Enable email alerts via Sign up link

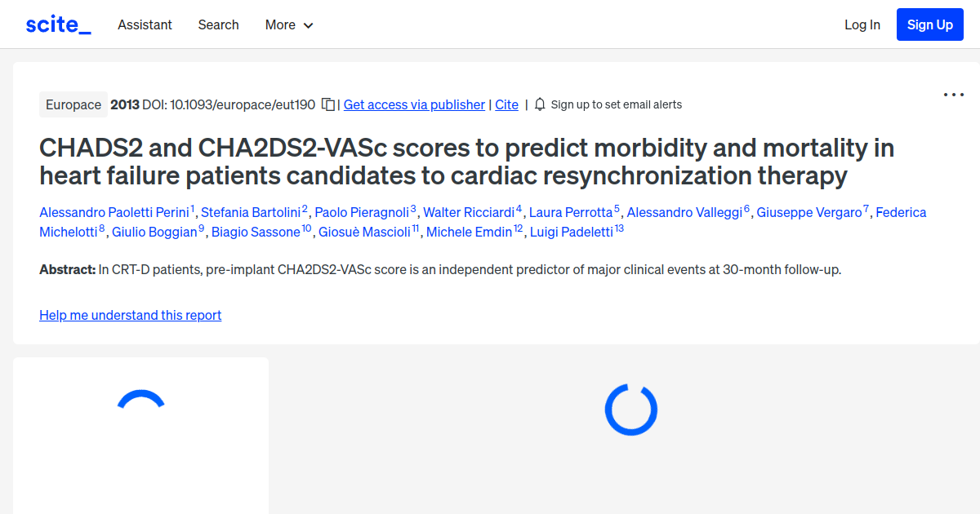617,104
